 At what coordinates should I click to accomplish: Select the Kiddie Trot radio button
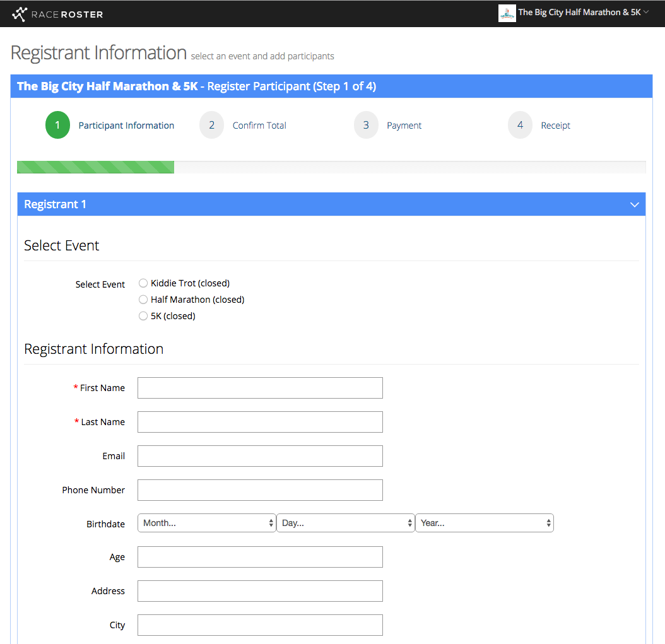point(143,283)
